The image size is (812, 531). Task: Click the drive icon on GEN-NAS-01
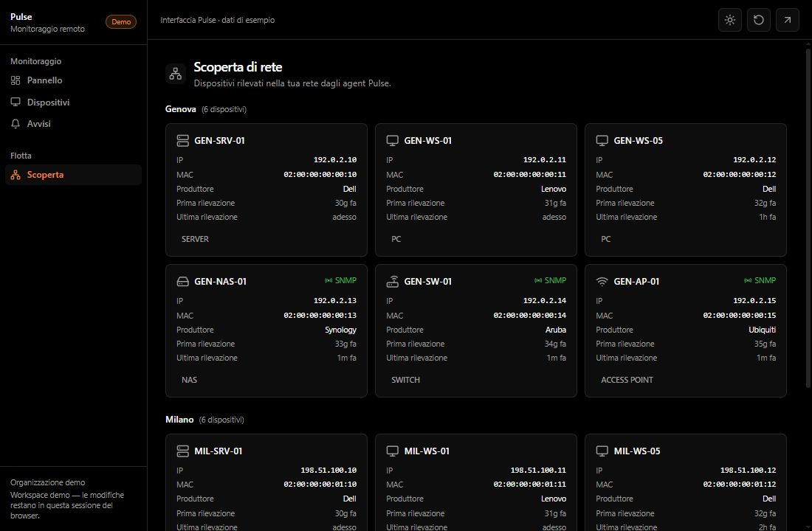(183, 282)
